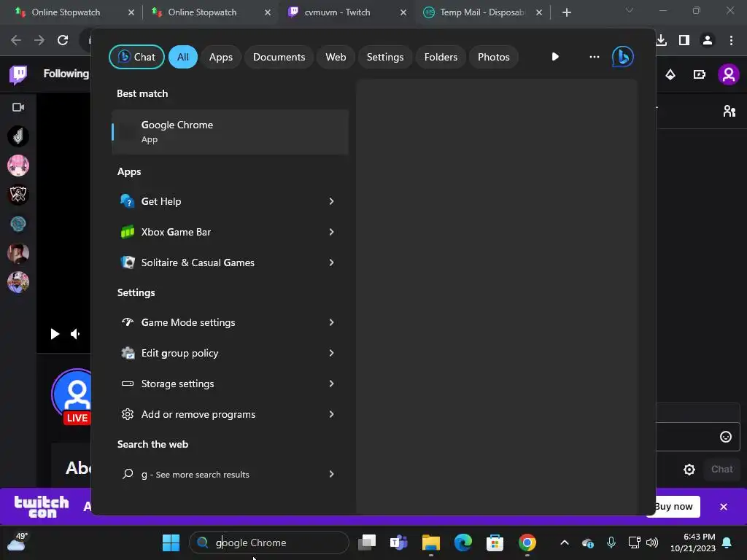Switch to Web search filter
The image size is (747, 560).
pos(336,57)
